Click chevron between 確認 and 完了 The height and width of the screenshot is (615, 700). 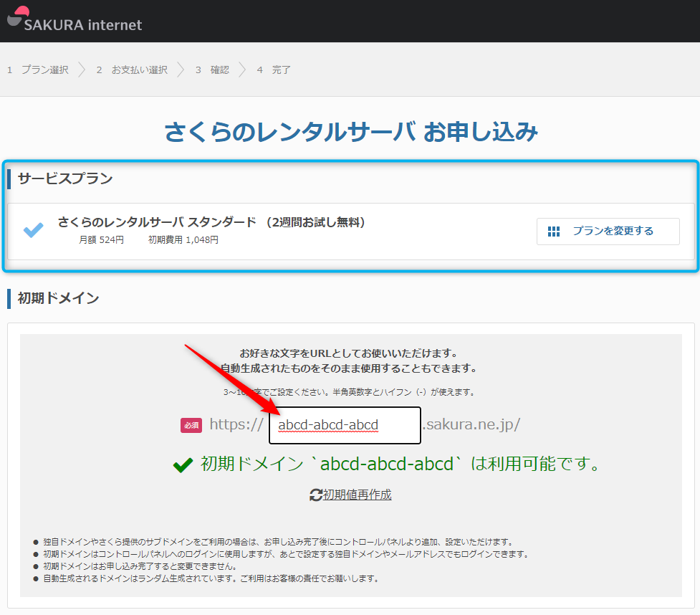point(242,70)
